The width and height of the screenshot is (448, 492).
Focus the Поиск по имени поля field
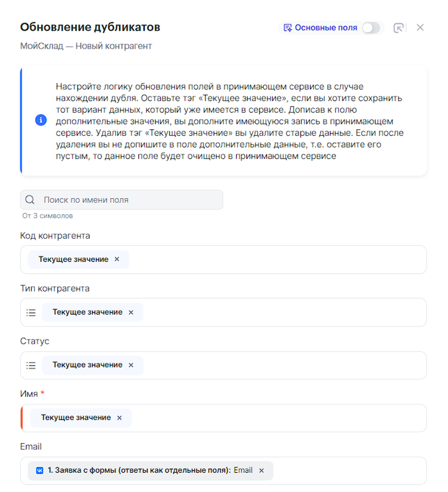pos(129,200)
